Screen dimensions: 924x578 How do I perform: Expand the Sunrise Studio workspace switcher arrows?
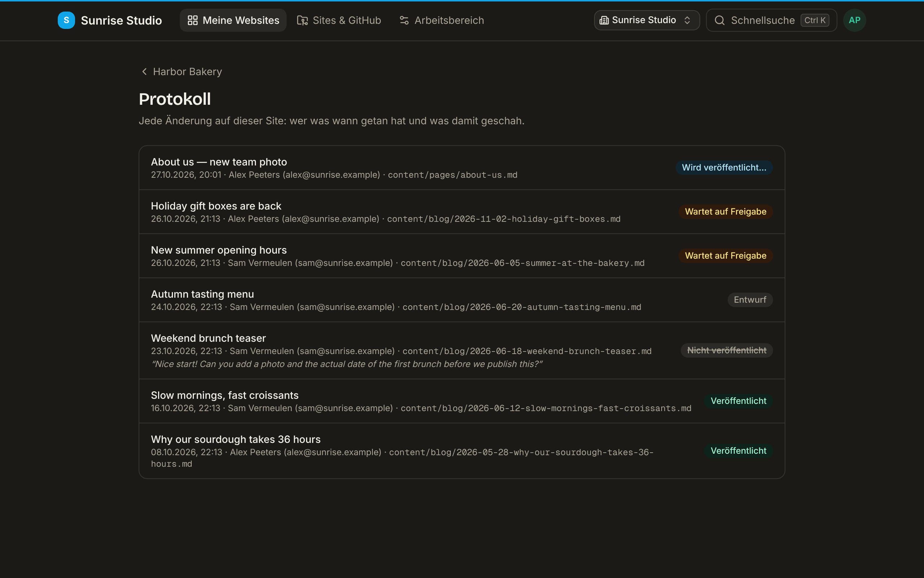[687, 20]
